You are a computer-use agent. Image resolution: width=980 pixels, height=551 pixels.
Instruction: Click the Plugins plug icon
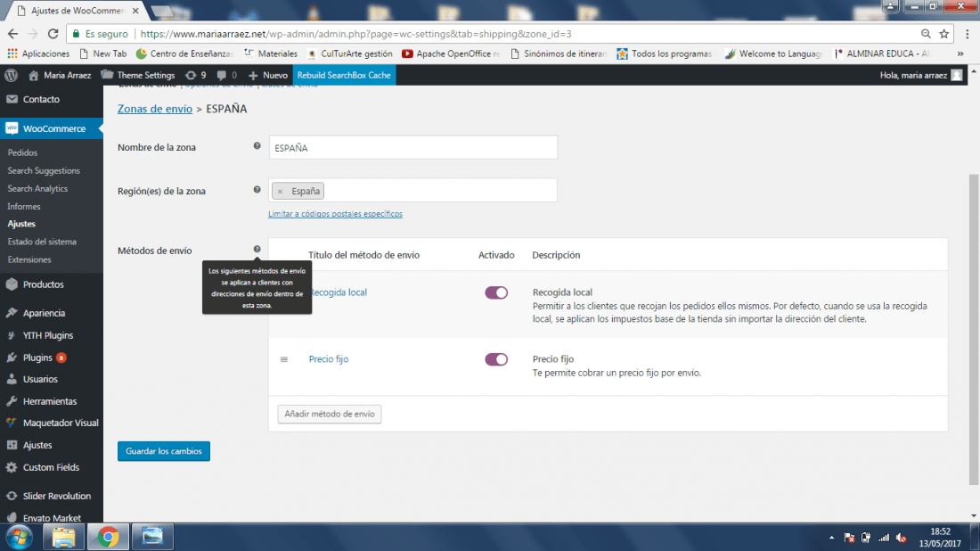coord(12,358)
